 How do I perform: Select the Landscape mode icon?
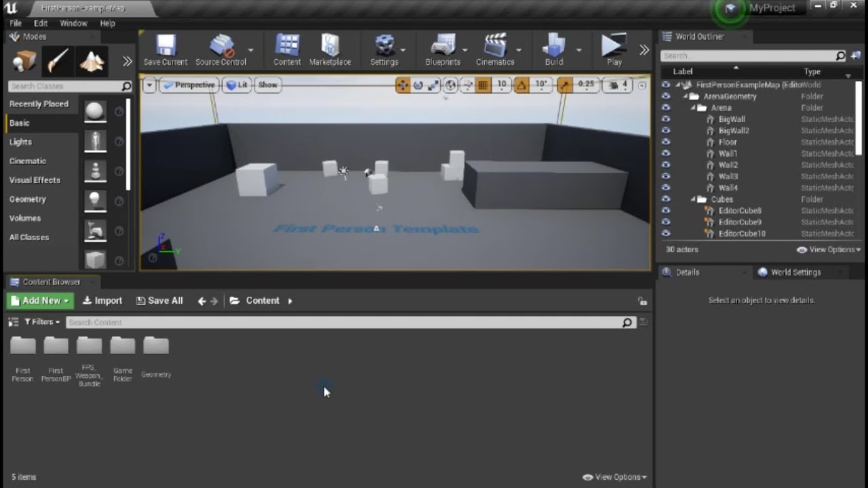click(x=92, y=62)
